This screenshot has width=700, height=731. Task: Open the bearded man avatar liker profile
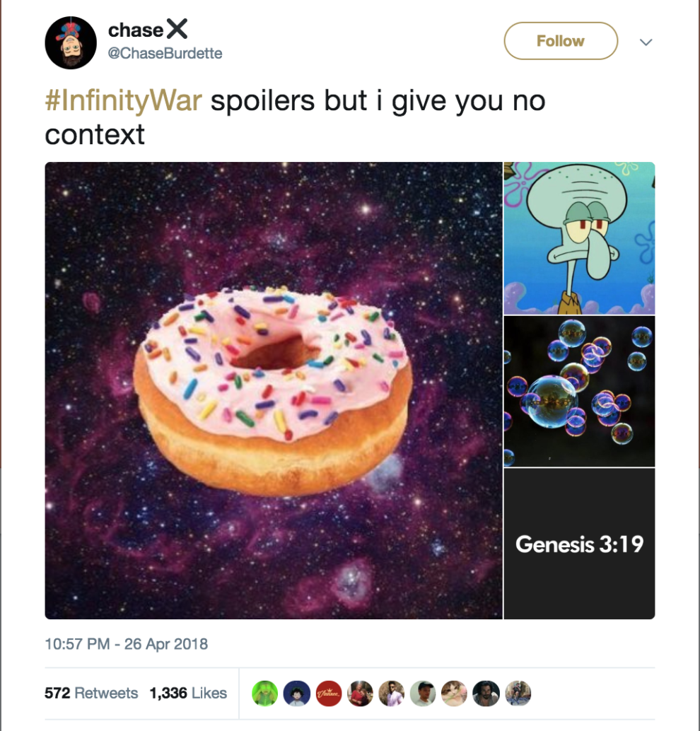(x=486, y=694)
